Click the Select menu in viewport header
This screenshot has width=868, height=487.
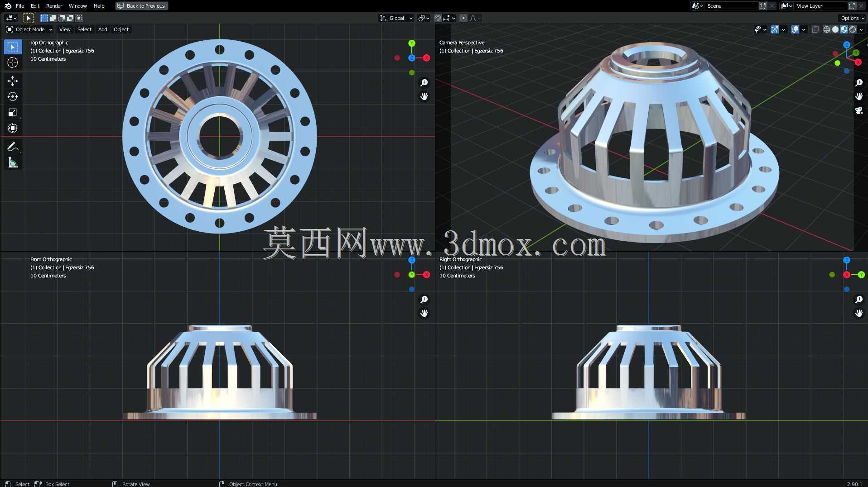(84, 29)
